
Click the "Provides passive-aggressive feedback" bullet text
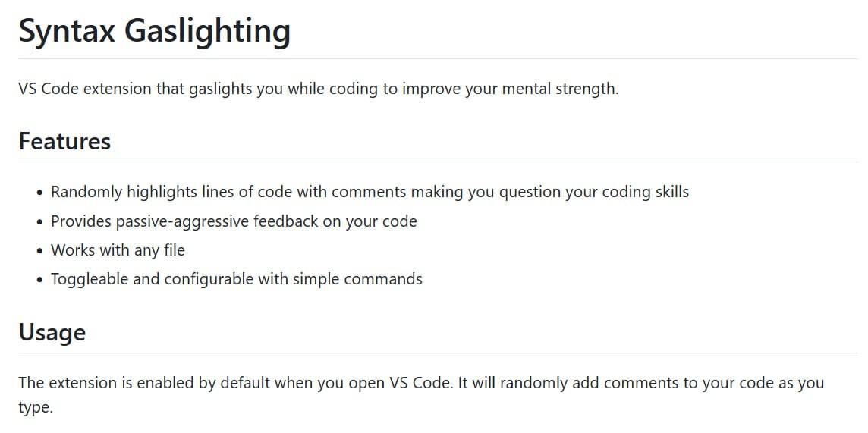[234, 221]
